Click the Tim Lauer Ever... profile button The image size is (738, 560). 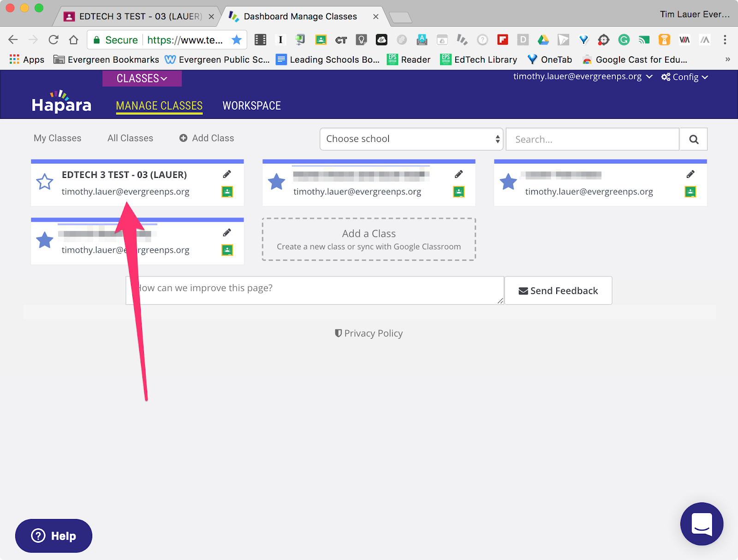tap(695, 14)
